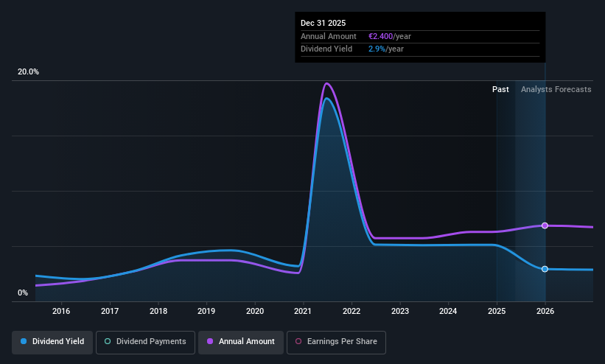Click the Past region label
Image resolution: width=605 pixels, height=364 pixels.
click(500, 90)
